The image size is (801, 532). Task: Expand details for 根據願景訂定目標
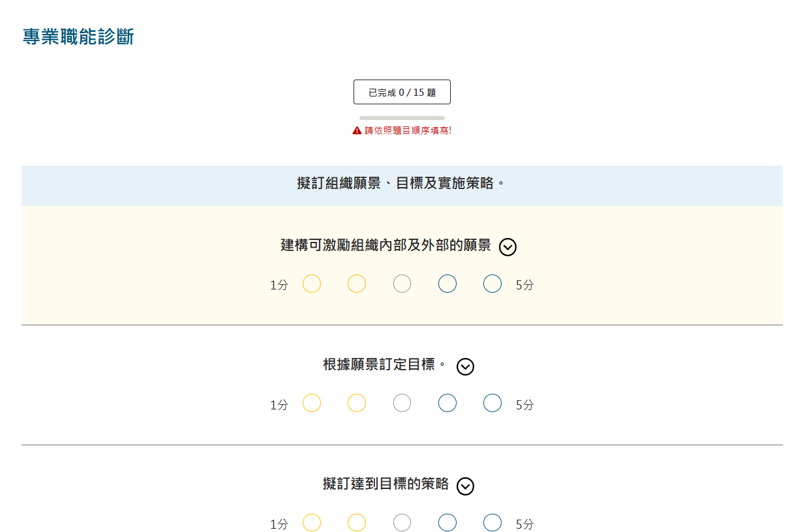tap(465, 366)
